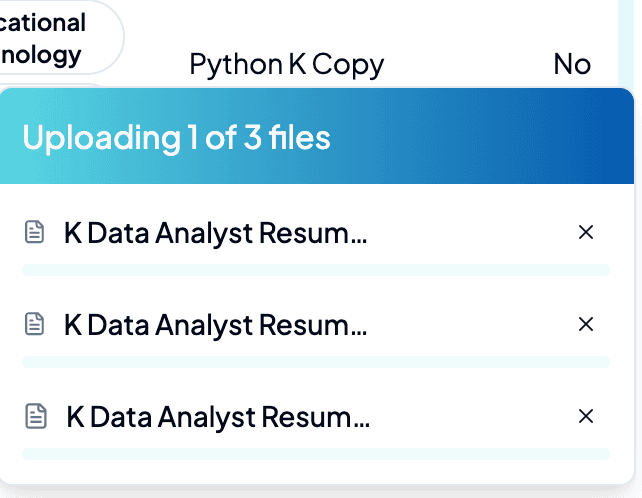The image size is (642, 498).
Task: Select the middle 'K Data Analyst Resum…' file name
Action: click(215, 325)
